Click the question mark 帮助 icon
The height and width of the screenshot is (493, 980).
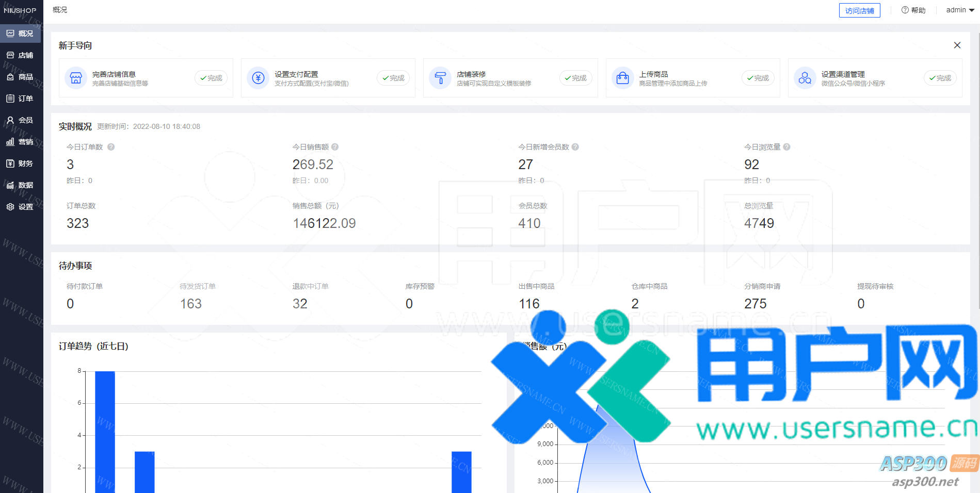coord(905,10)
